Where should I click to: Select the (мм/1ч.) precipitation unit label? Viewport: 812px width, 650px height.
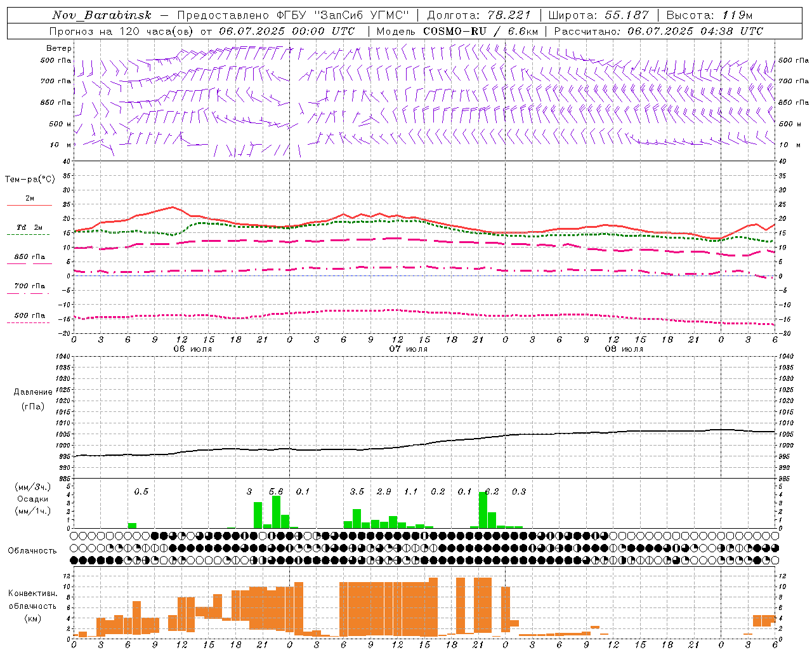tap(33, 511)
